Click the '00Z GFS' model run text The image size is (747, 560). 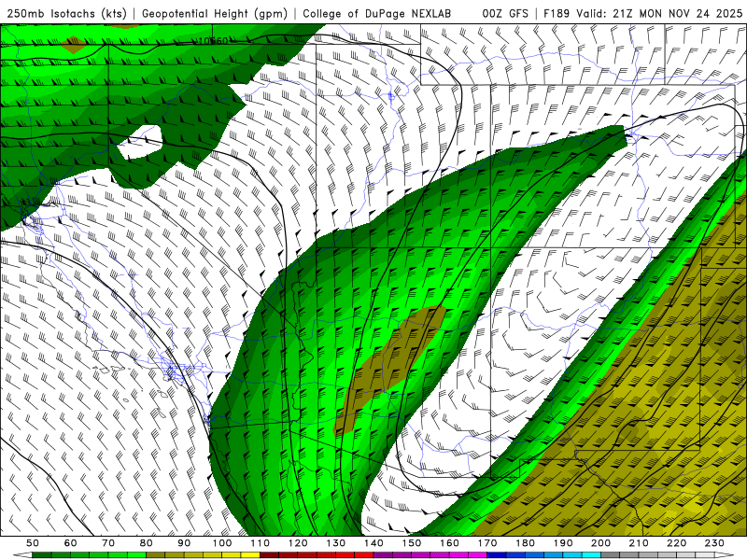click(x=505, y=14)
